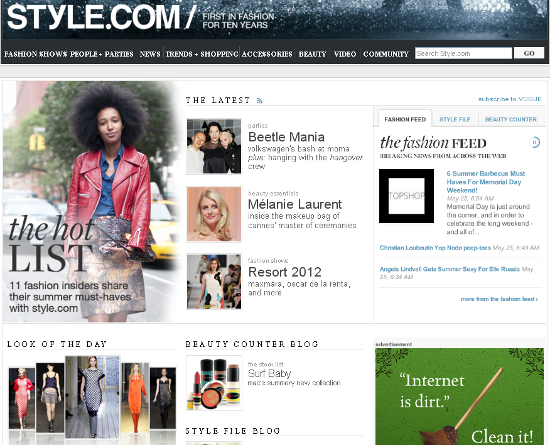Open Angela Lindvall Elle Russia link
The height and width of the screenshot is (445, 550).
(x=450, y=269)
